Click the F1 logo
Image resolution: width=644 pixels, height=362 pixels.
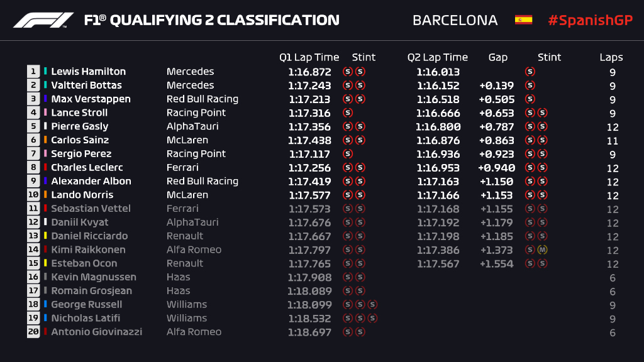(43, 20)
